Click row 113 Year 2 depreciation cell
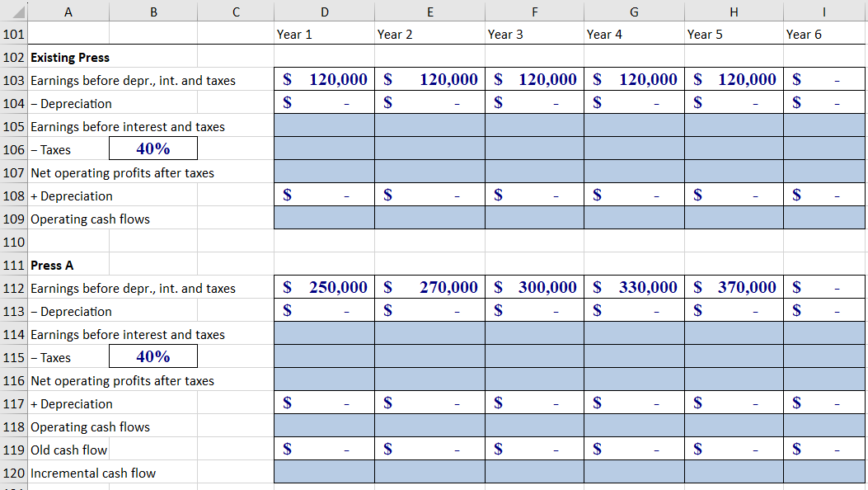The height and width of the screenshot is (490, 868). pos(429,310)
